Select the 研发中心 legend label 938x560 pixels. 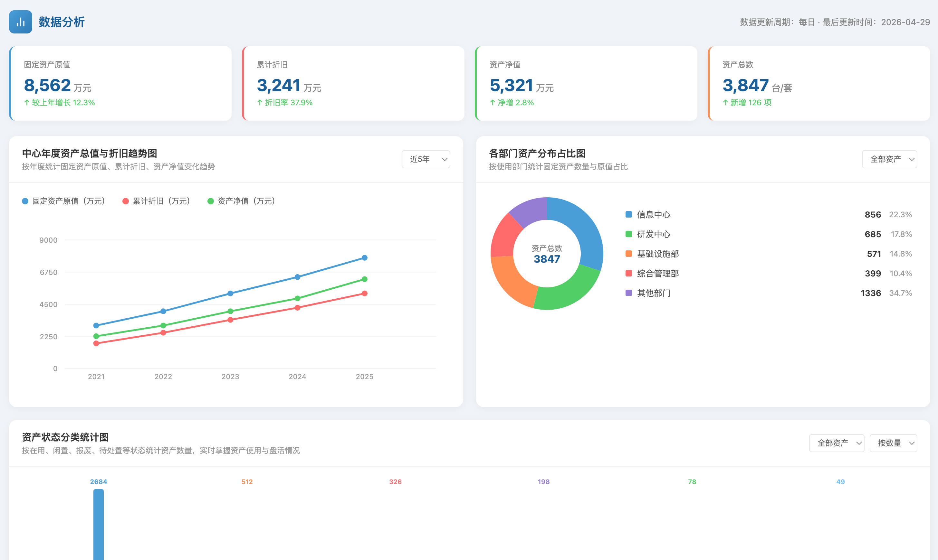(x=654, y=234)
